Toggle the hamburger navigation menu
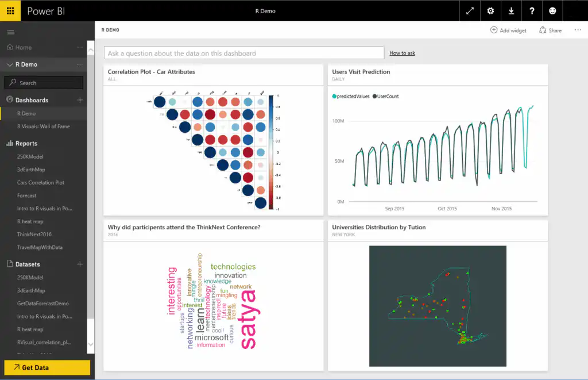Image resolution: width=588 pixels, height=380 pixels. [x=10, y=32]
